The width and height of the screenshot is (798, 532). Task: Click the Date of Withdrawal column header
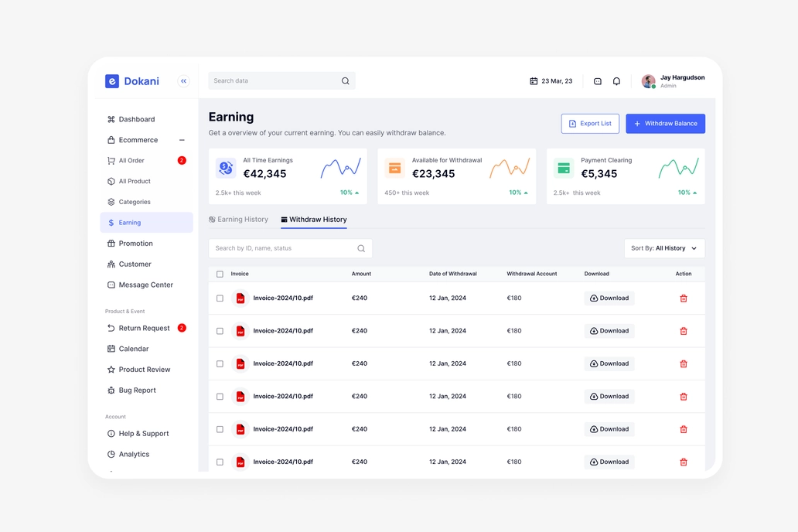[452, 274]
